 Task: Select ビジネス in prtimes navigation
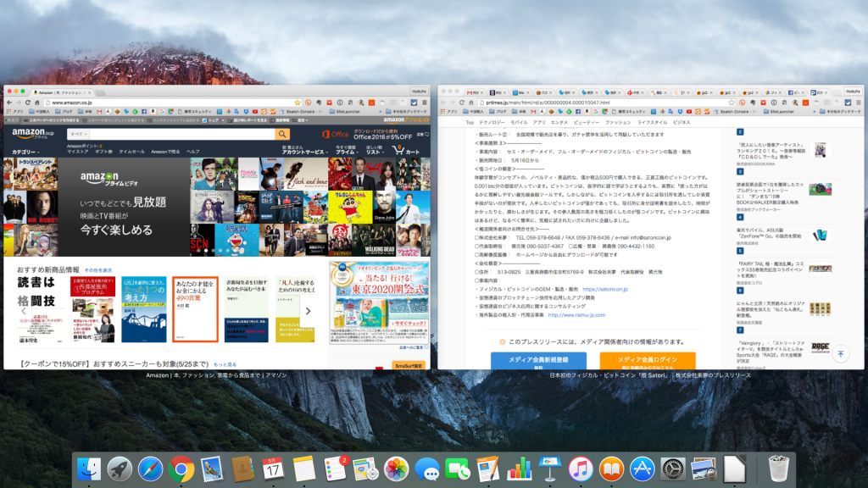(681, 122)
